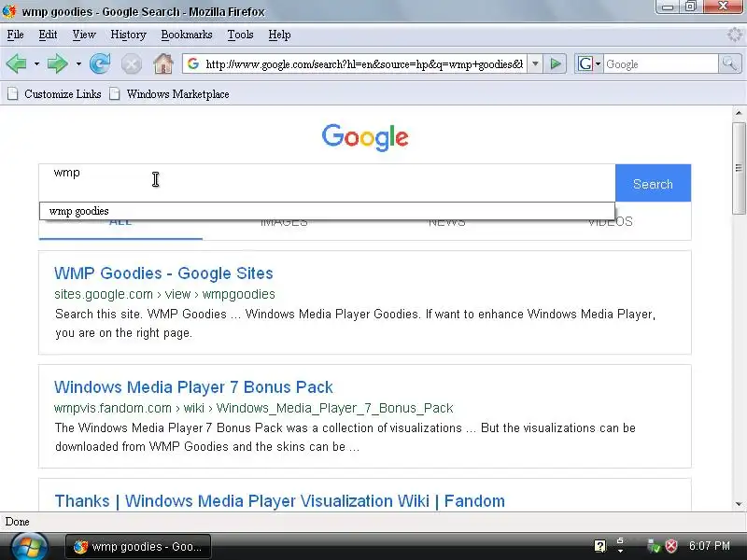The height and width of the screenshot is (560, 747).
Task: Open the Windows Start orb
Action: pyautogui.click(x=29, y=547)
